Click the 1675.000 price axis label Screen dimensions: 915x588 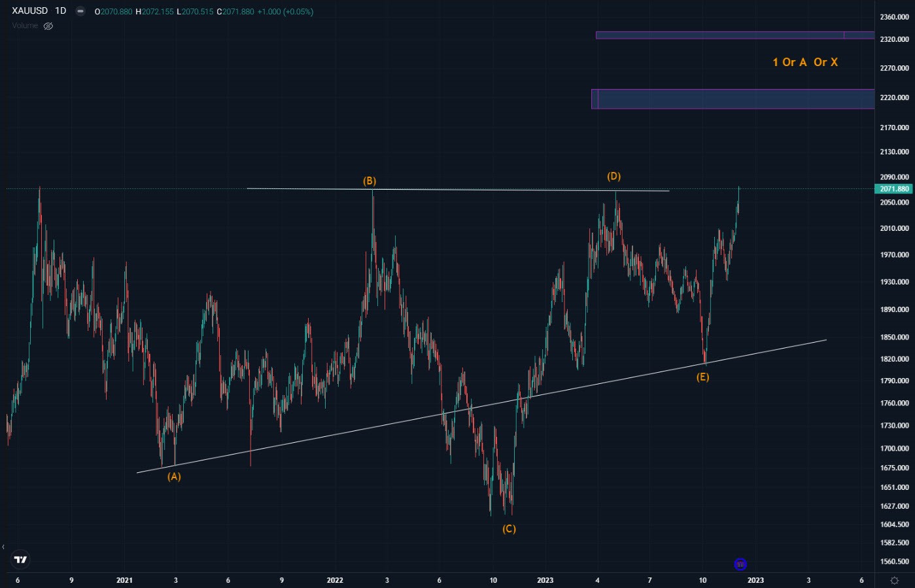coord(894,468)
